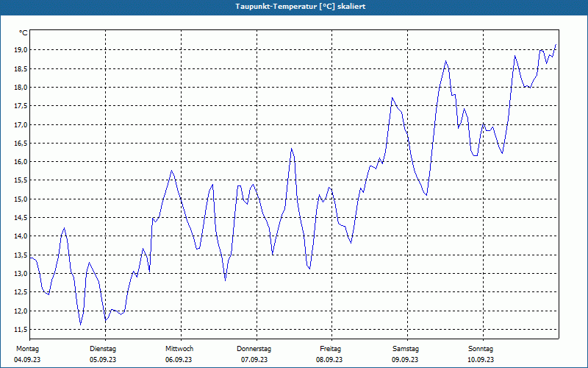Click the date 05.09.23

click(x=103, y=360)
